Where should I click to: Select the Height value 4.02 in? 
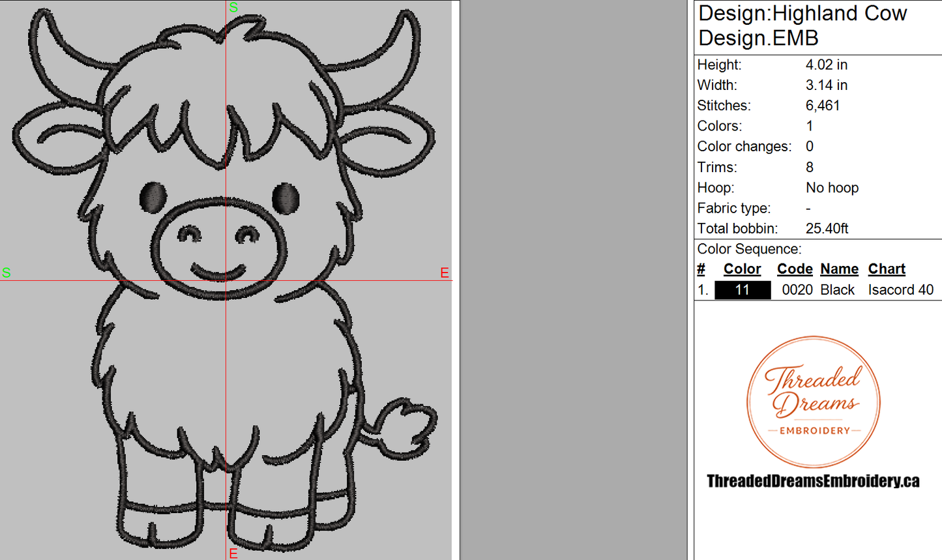pyautogui.click(x=827, y=65)
